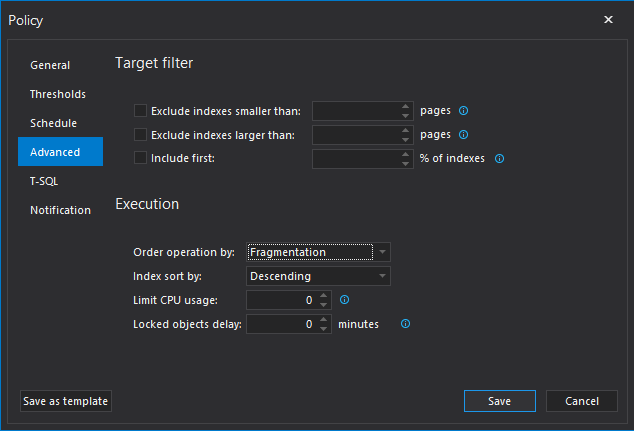Image resolution: width=634 pixels, height=431 pixels.
Task: Switch to the General tab
Action: 50,65
